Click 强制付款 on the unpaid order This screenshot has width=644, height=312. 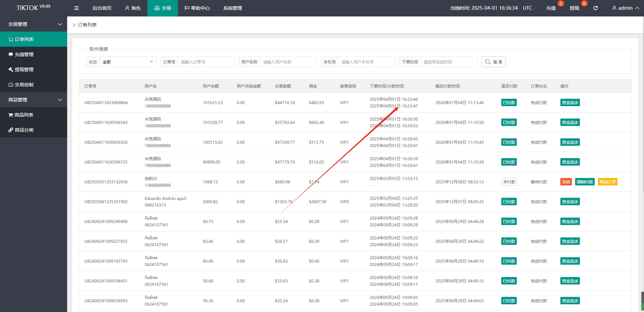[x=585, y=182]
